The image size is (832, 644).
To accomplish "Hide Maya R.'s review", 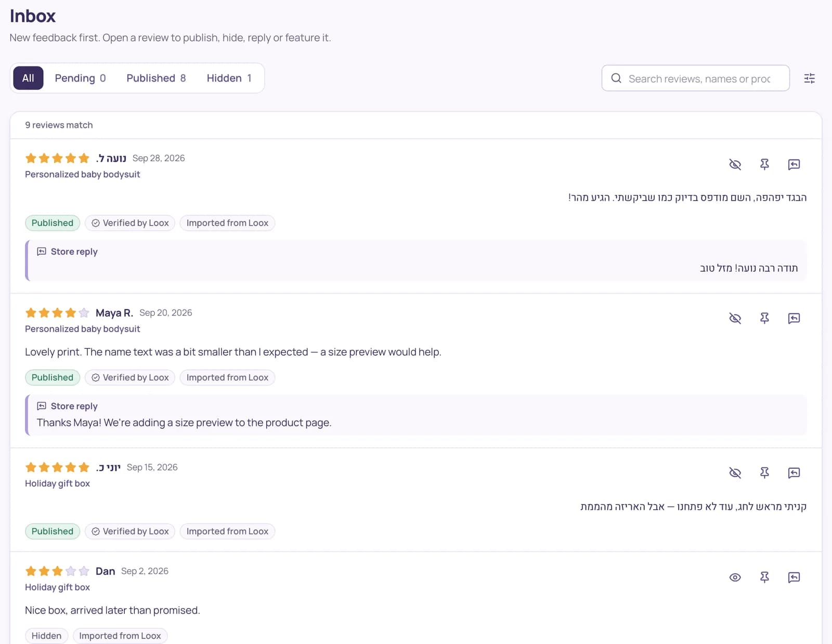I will pyautogui.click(x=735, y=318).
